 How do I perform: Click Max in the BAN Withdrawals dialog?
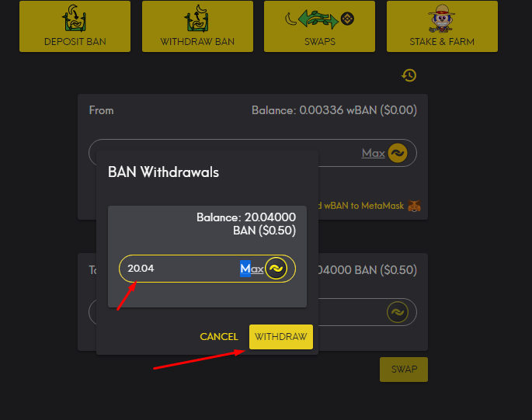point(252,269)
